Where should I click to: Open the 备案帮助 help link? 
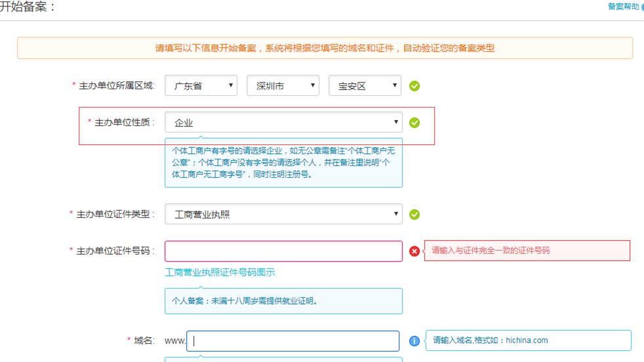[x=622, y=7]
